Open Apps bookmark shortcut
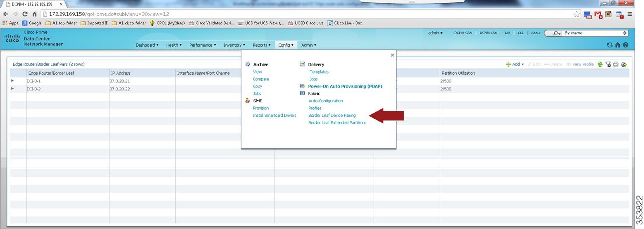Image resolution: width=644 pixels, height=229 pixels. coord(10,23)
